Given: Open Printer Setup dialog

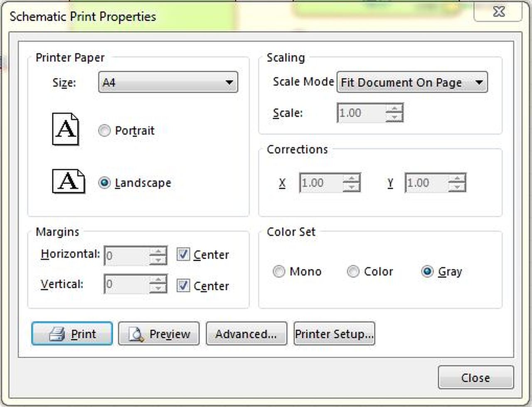Looking at the screenshot, I should (x=334, y=334).
